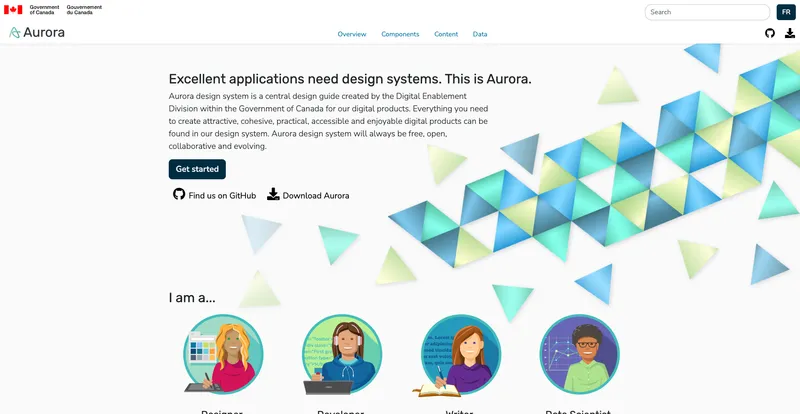Open the Data menu item

tap(480, 34)
